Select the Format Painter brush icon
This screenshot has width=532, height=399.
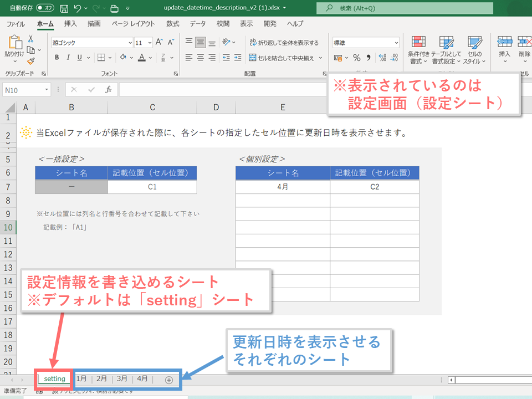30,61
